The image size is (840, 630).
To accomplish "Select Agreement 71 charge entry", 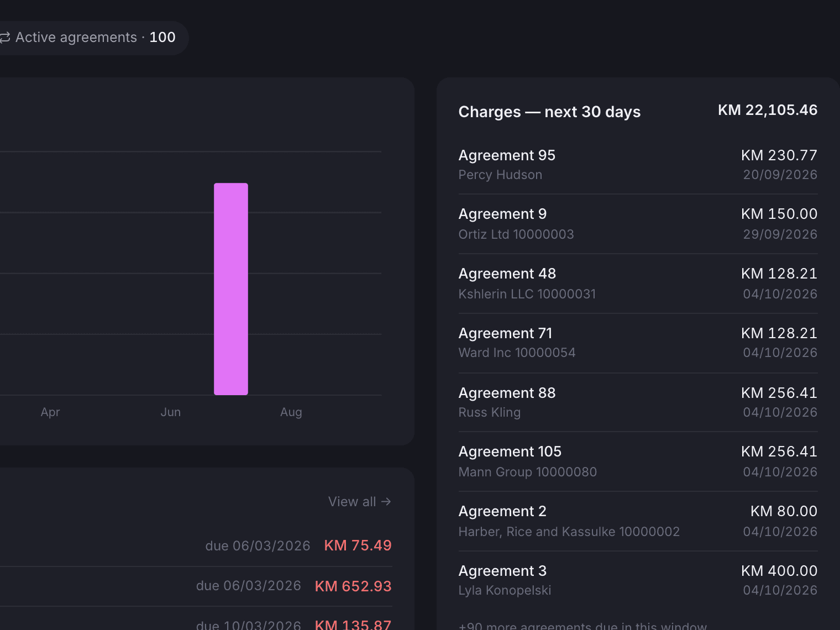I will (638, 343).
